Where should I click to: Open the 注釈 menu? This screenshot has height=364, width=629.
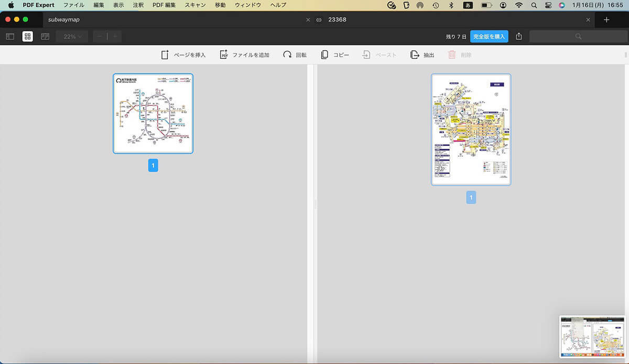pyautogui.click(x=138, y=5)
